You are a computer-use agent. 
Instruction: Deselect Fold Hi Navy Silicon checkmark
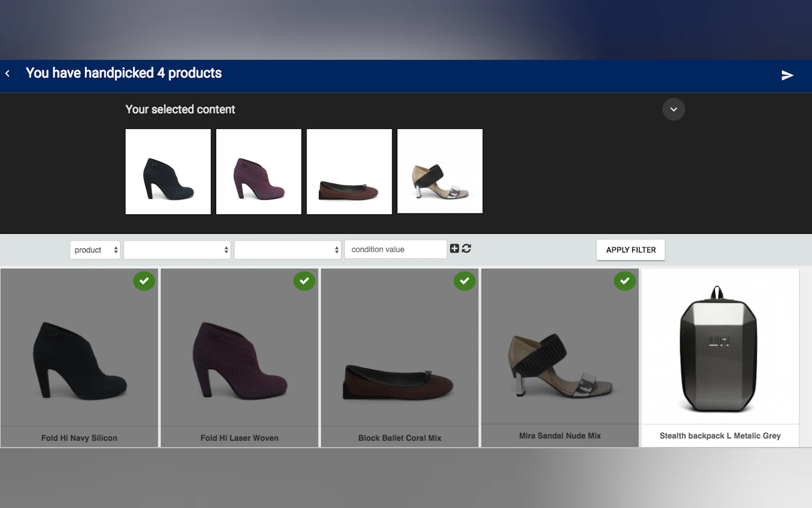tap(144, 281)
